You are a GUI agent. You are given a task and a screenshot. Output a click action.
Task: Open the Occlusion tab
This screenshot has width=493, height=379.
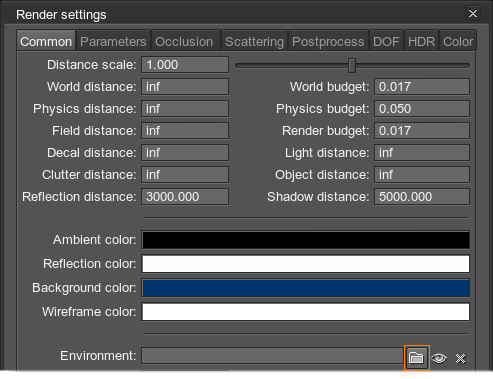coord(184,42)
